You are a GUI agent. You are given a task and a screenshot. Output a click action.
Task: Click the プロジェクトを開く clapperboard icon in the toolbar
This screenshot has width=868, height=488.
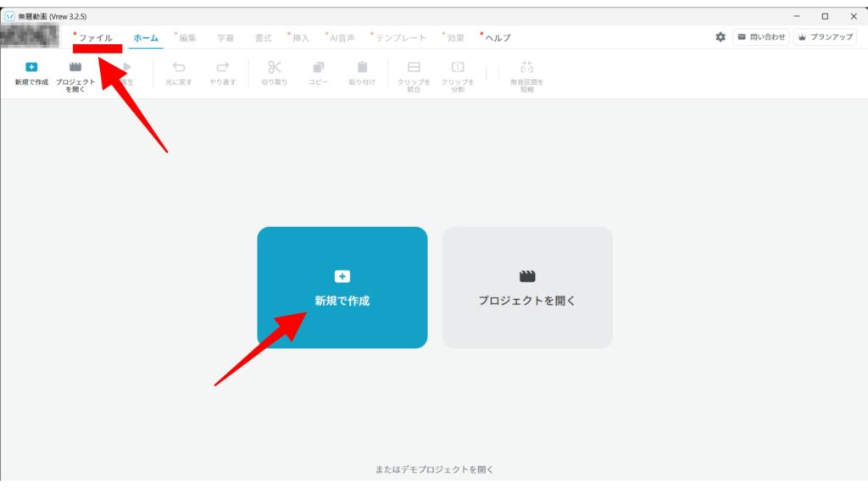coord(75,67)
